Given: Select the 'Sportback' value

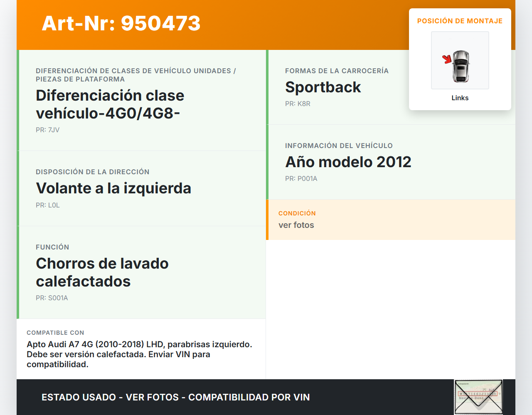Looking at the screenshot, I should click(323, 87).
